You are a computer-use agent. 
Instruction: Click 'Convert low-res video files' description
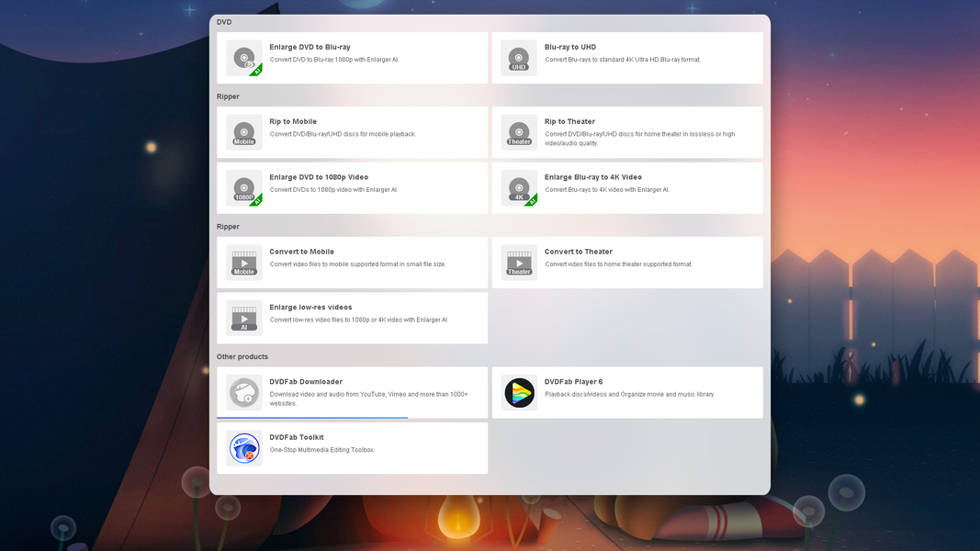coord(358,320)
